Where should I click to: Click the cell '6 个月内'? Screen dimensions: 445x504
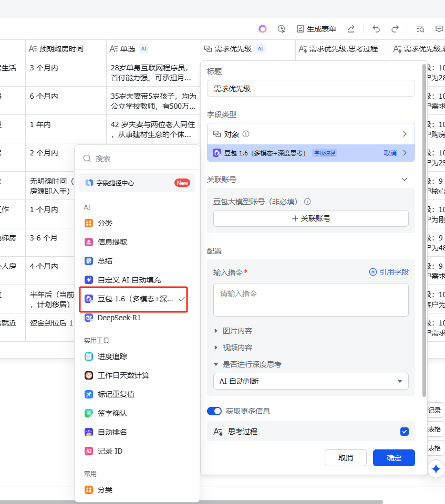coord(66,100)
